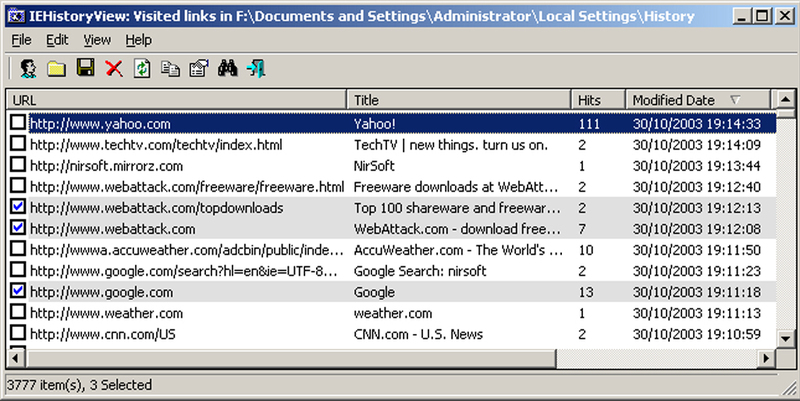Select the techtv.com/techtv/index.html URL
The height and width of the screenshot is (401, 800).
(x=156, y=145)
